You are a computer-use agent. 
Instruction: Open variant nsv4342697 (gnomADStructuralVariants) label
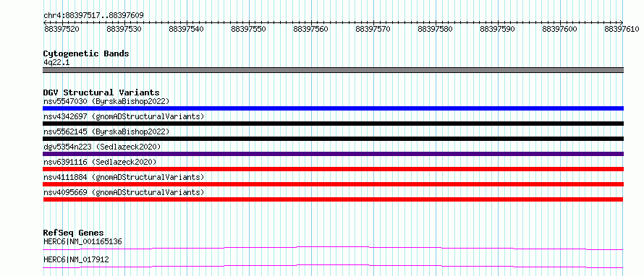124,116
